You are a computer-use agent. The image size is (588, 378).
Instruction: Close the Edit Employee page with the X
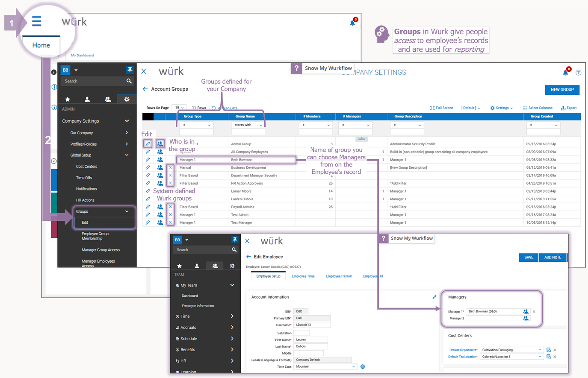click(x=247, y=241)
